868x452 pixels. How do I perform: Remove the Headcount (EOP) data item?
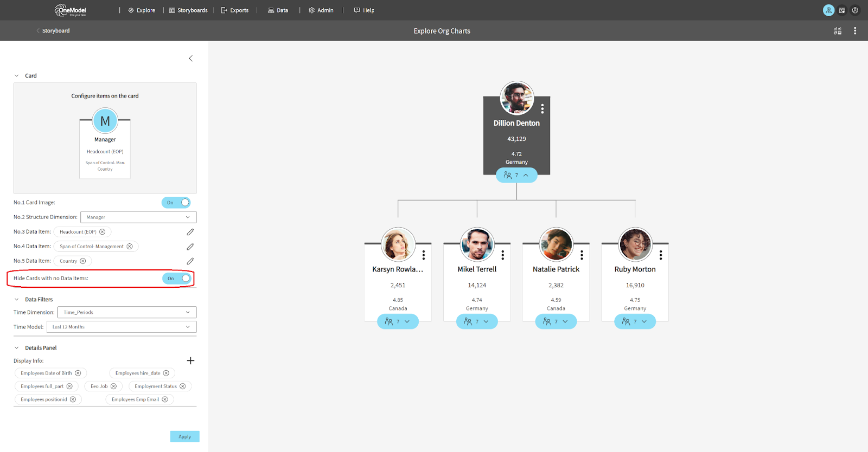102,232
